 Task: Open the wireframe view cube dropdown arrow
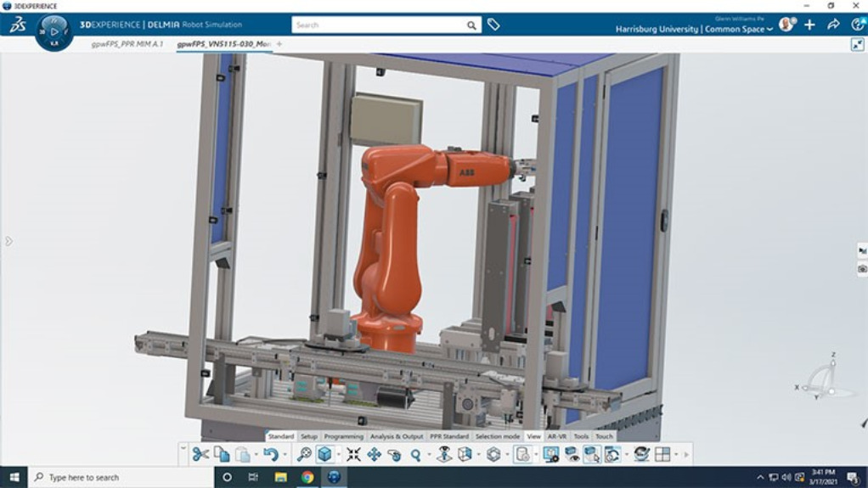pos(478,455)
